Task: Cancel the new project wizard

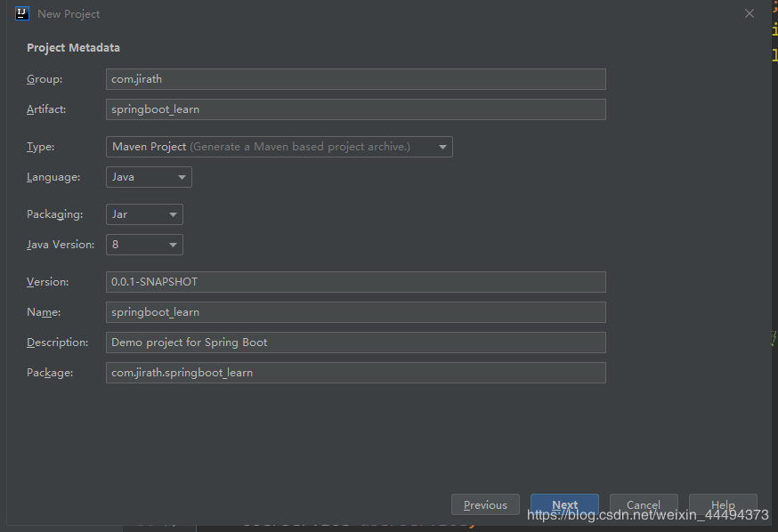Action: [x=644, y=504]
